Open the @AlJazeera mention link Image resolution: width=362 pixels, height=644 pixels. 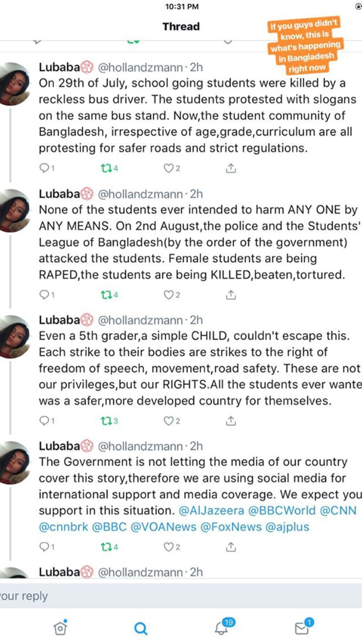pos(211,511)
